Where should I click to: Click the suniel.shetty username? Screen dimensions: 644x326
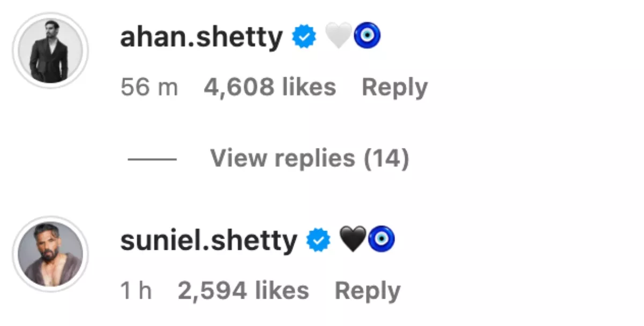[208, 240]
